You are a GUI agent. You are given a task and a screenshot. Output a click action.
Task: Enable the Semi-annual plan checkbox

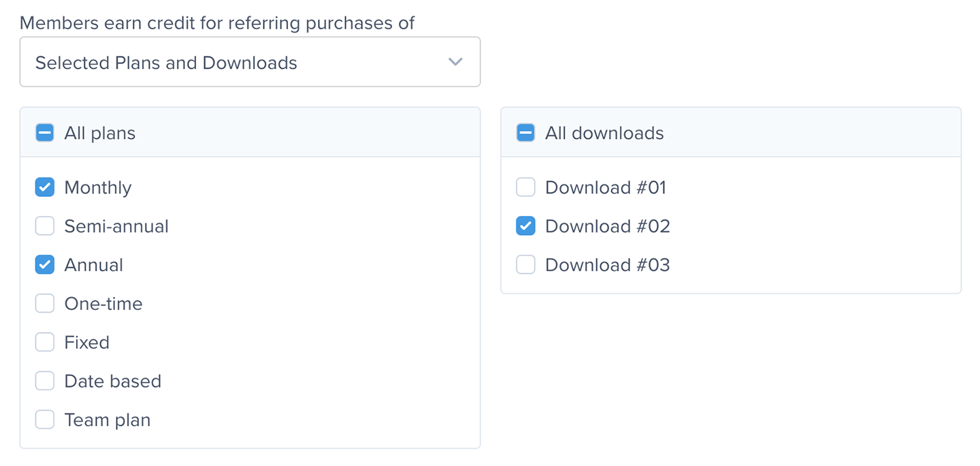pyautogui.click(x=45, y=226)
